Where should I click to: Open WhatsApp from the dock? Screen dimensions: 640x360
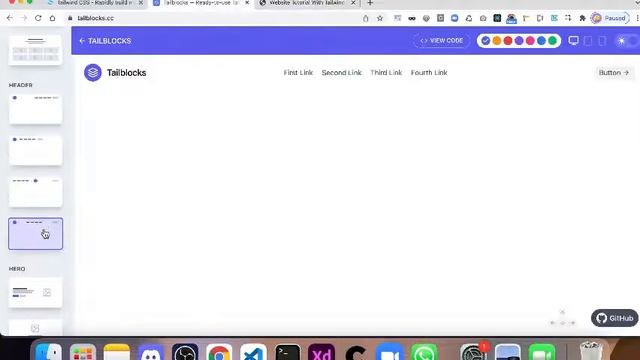point(424,352)
